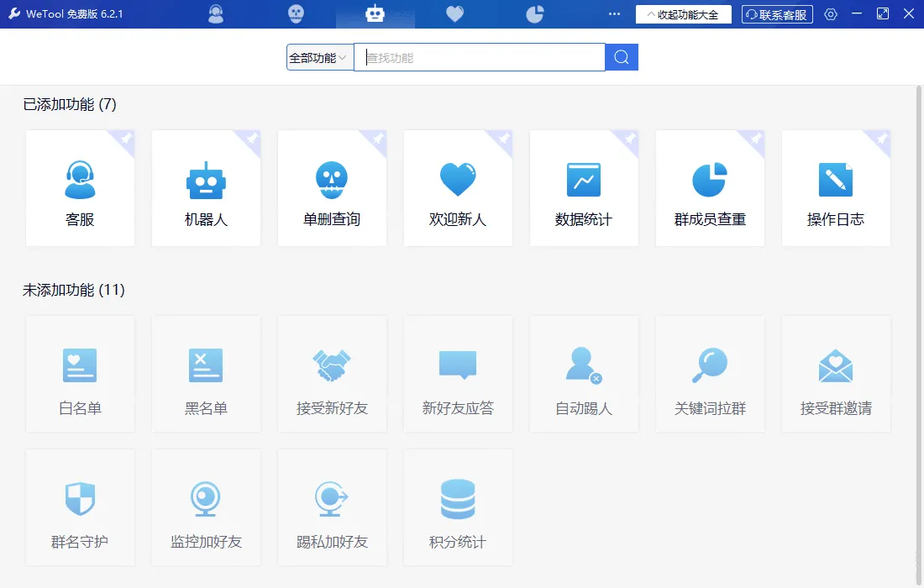Open the 客服 (customer service) feature
This screenshot has height=588, width=924.
[80, 186]
